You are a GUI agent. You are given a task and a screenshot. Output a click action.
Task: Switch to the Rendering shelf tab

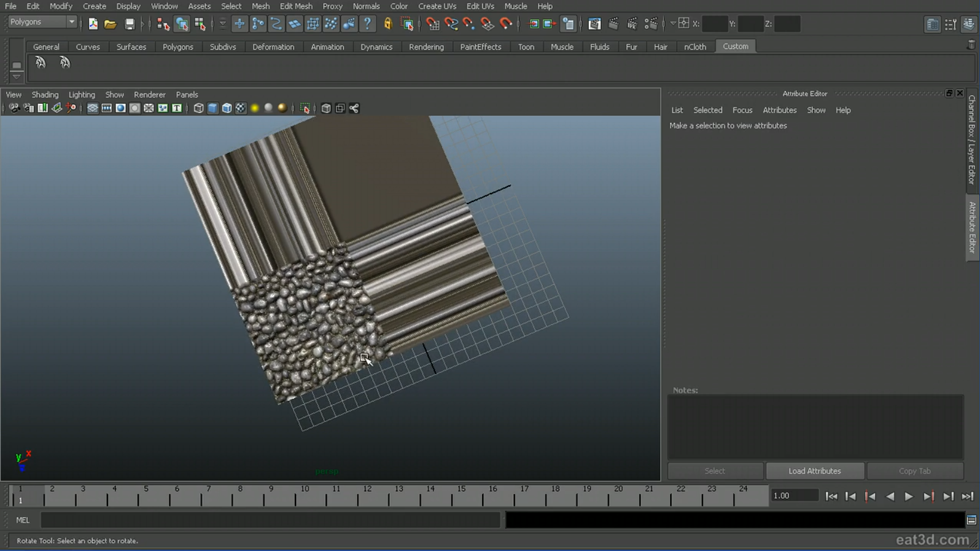(x=426, y=47)
